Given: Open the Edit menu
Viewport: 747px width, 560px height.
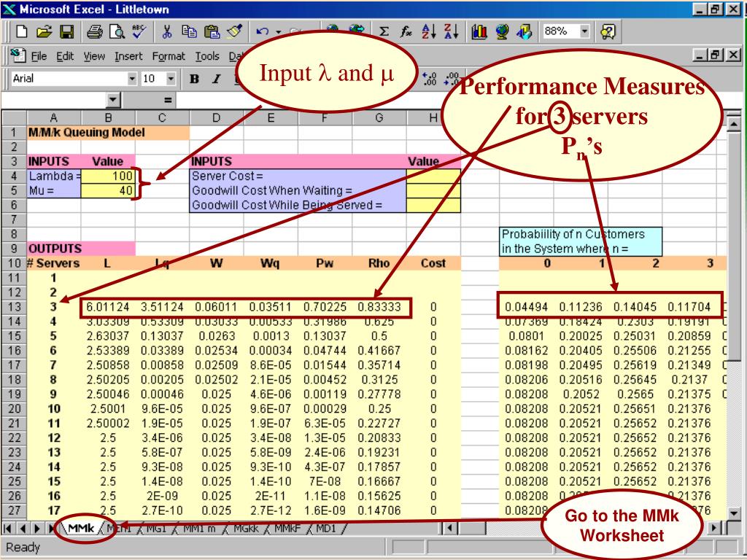Looking at the screenshot, I should pyautogui.click(x=65, y=56).
